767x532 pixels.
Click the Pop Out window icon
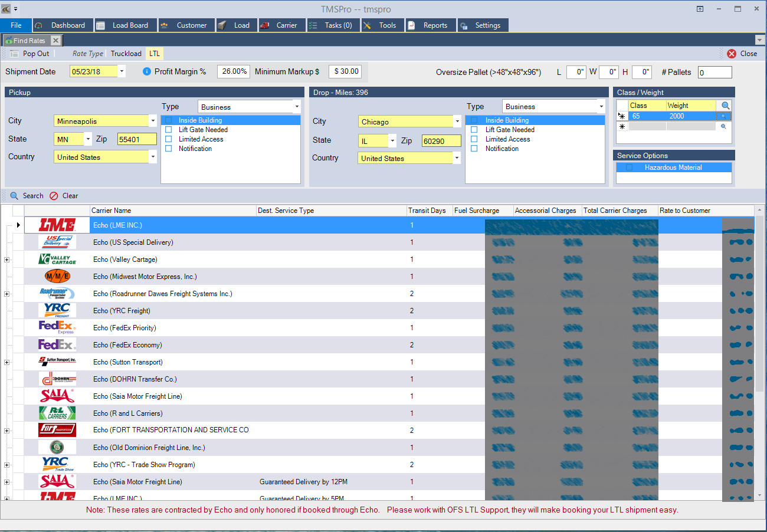click(14, 54)
